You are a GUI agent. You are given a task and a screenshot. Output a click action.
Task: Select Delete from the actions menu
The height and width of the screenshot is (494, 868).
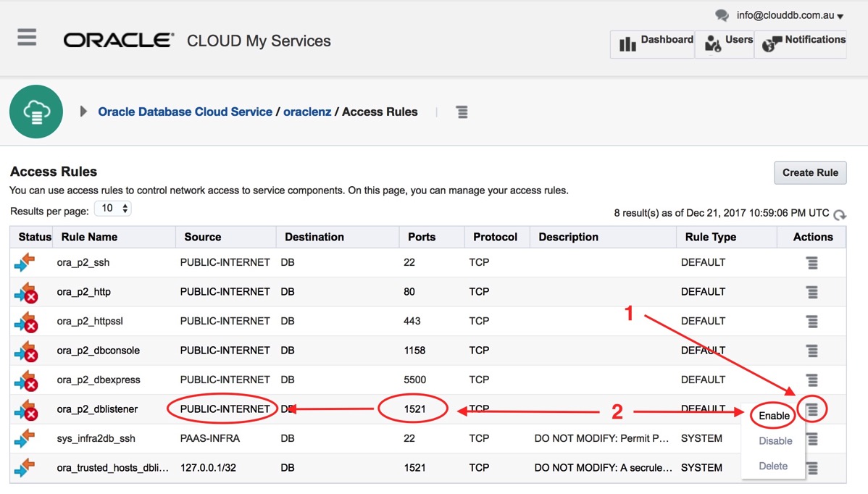pos(773,466)
